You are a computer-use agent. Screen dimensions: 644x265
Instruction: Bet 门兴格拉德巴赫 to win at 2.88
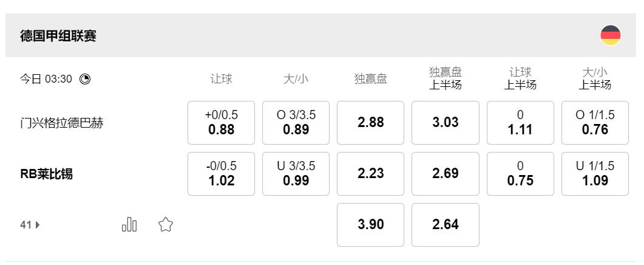370,123
